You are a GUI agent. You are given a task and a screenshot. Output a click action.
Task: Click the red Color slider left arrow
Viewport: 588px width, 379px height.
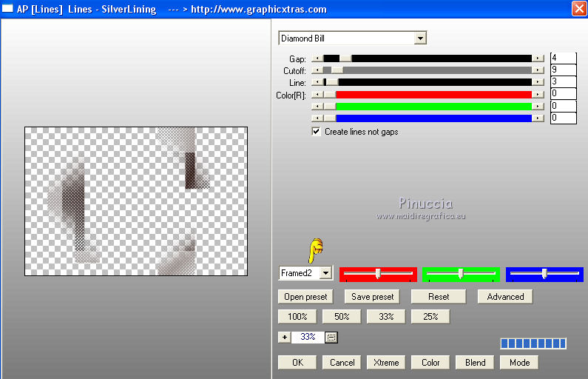317,95
